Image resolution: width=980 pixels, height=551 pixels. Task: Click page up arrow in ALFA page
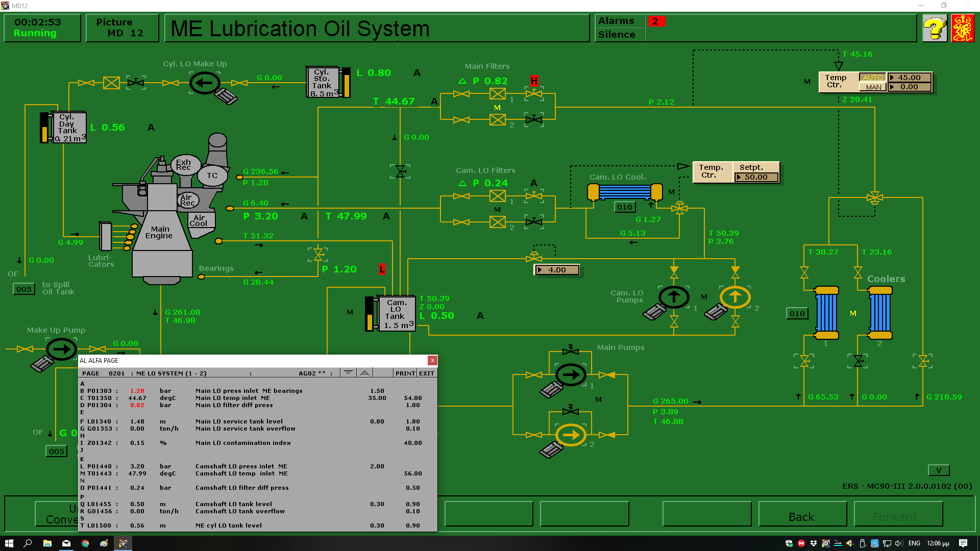coord(364,373)
